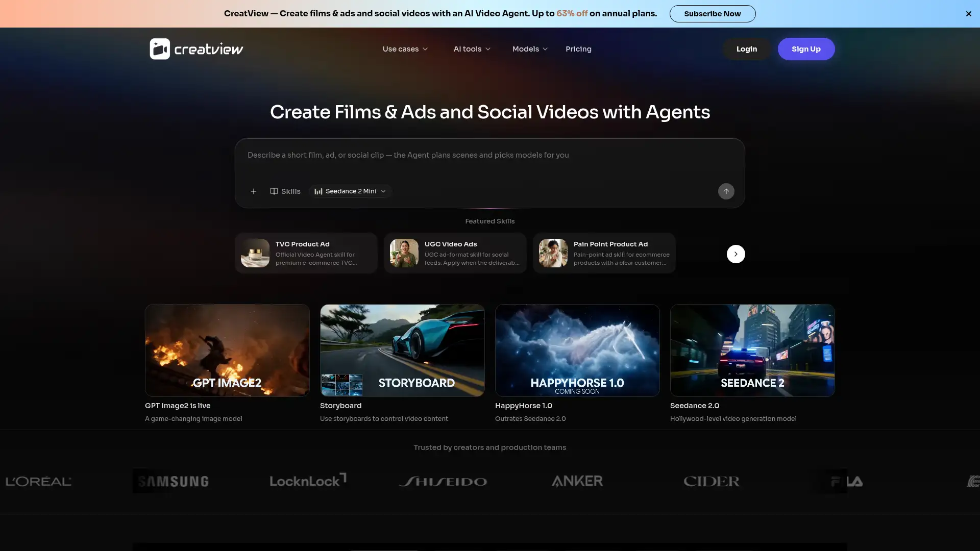Image resolution: width=980 pixels, height=551 pixels.
Task: Click the 'GPT Image2 is live' title
Action: [x=178, y=406]
